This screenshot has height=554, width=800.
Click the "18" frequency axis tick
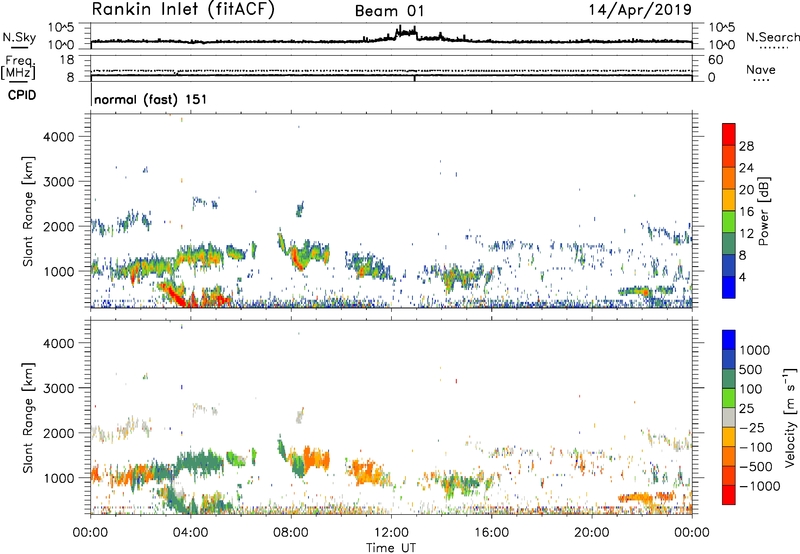(67, 60)
